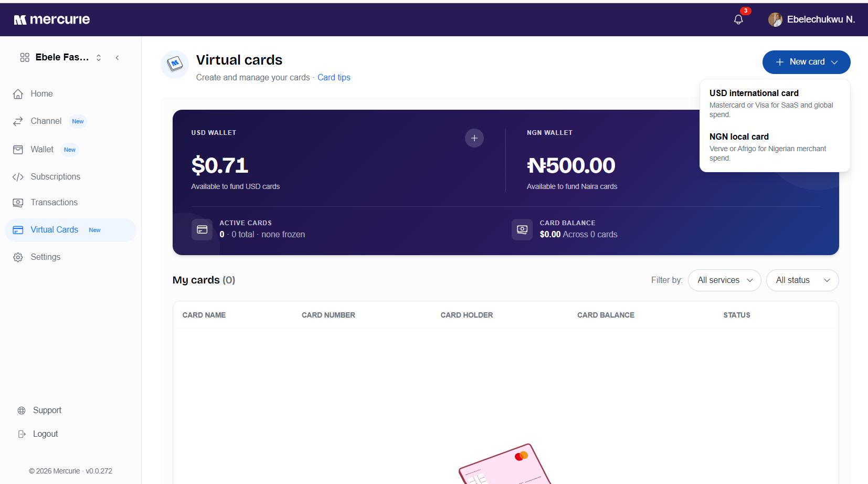Choose NGN local card option
The width and height of the screenshot is (868, 484).
775,147
